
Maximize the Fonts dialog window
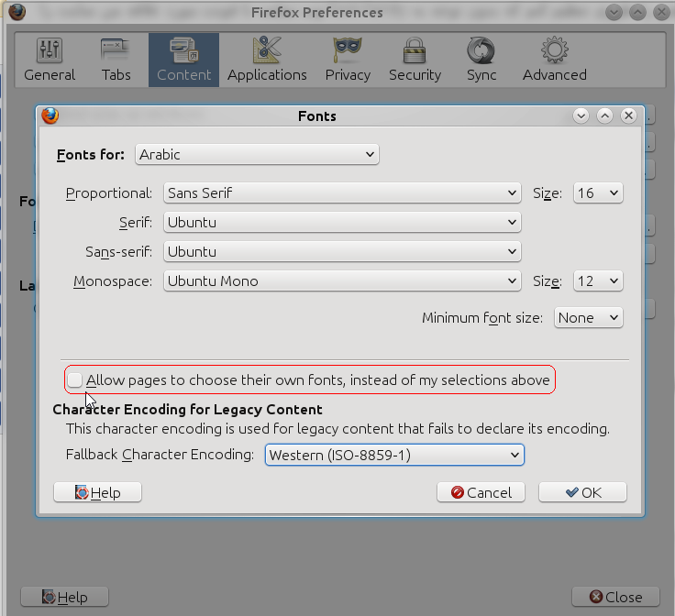click(x=604, y=115)
